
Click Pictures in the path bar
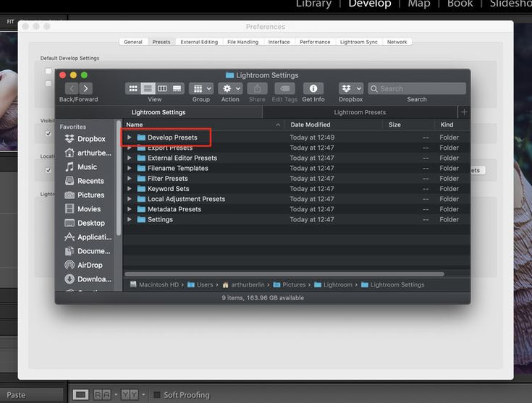point(290,284)
